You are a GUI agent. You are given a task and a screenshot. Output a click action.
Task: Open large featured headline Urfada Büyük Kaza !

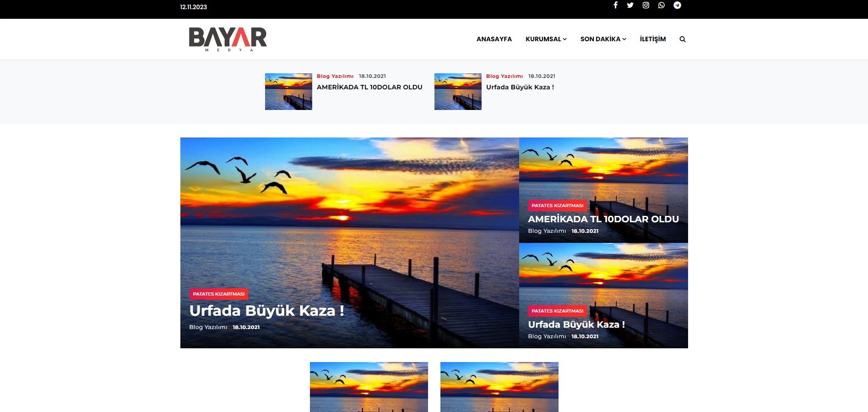[266, 311]
